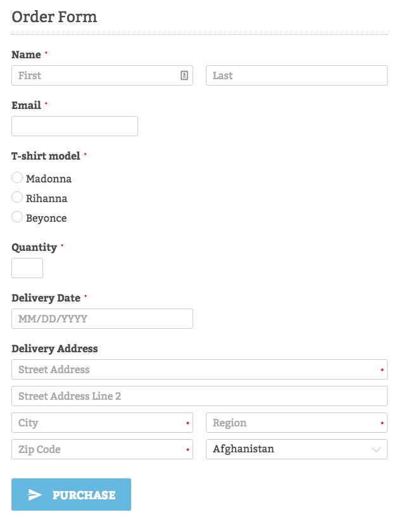The image size is (420, 517).
Task: Select the Madonna t-shirt model
Action: 17,178
